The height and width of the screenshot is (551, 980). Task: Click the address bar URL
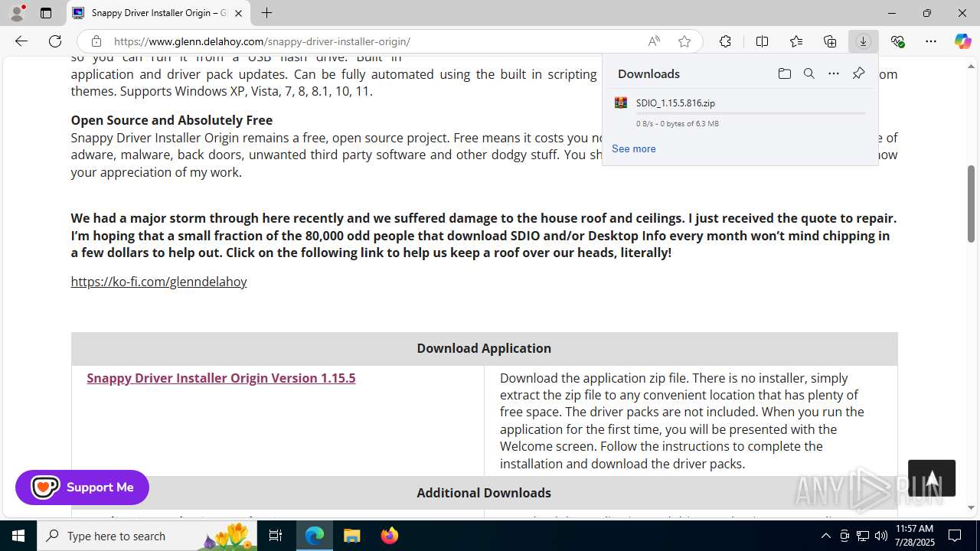[x=262, y=41]
